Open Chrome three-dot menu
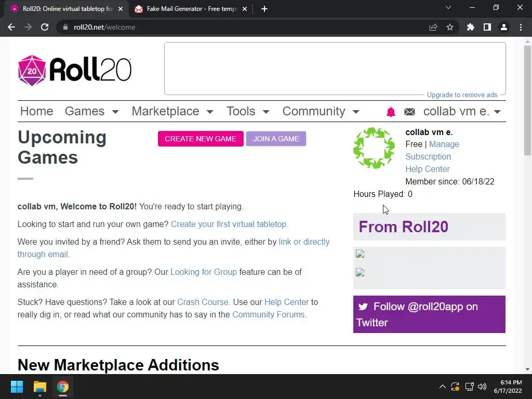Viewport: 532px width, 399px height. 521,27
